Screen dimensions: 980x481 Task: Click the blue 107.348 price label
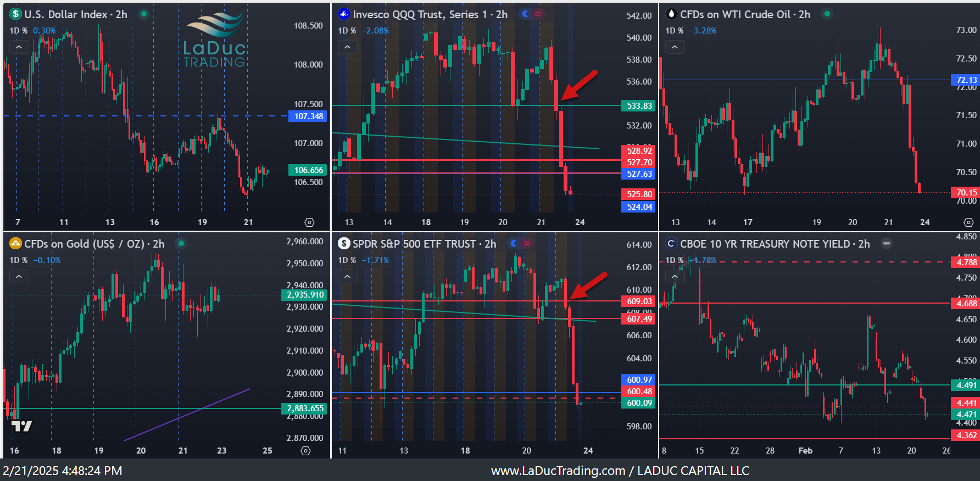pos(308,116)
